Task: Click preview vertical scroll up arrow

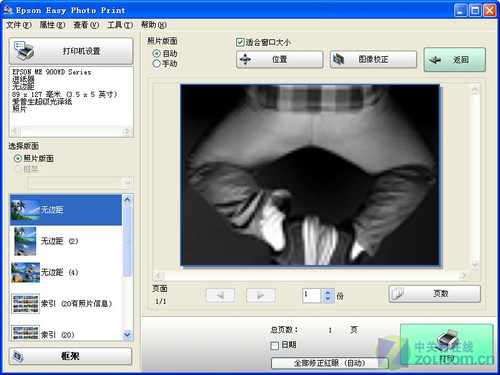Action: (475, 89)
